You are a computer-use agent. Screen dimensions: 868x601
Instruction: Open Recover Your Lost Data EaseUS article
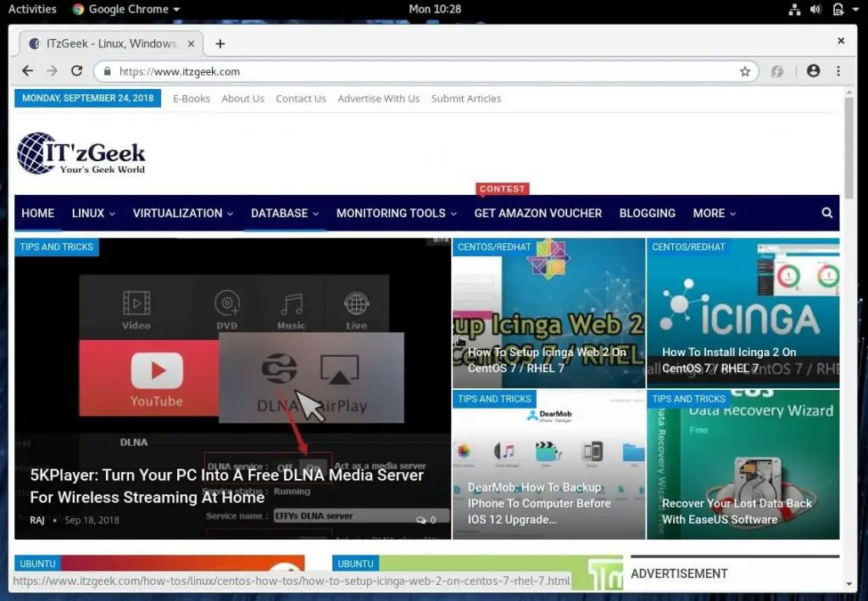click(x=737, y=511)
